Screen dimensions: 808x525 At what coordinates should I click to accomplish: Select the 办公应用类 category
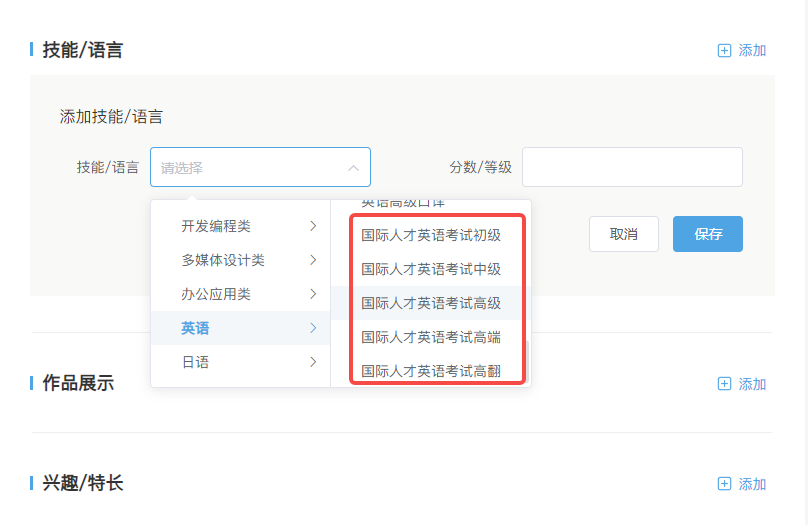pyautogui.click(x=241, y=294)
